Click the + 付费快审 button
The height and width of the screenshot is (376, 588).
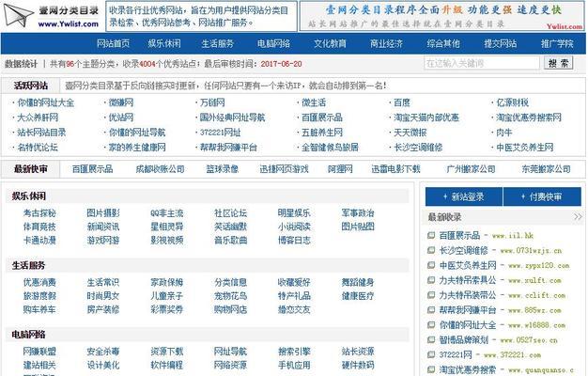[x=542, y=196]
